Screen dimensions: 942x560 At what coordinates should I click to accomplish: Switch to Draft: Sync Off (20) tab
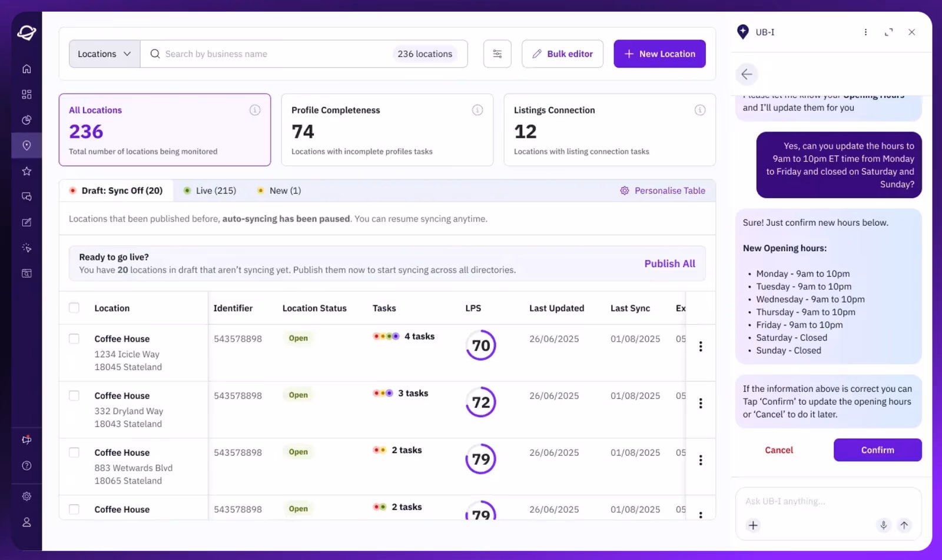(116, 191)
